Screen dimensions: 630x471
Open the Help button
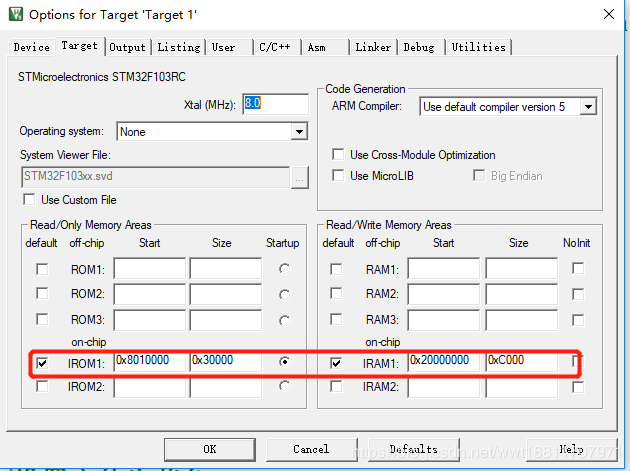pyautogui.click(x=571, y=449)
